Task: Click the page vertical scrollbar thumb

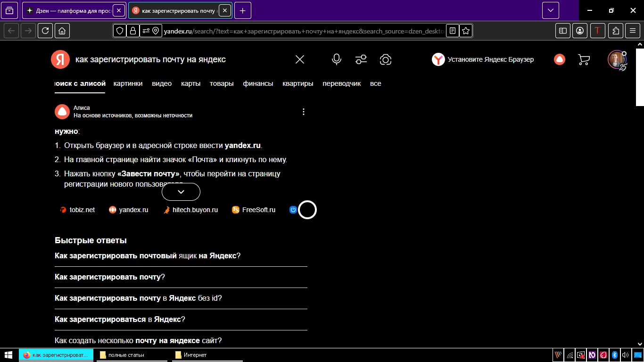Action: point(640,77)
